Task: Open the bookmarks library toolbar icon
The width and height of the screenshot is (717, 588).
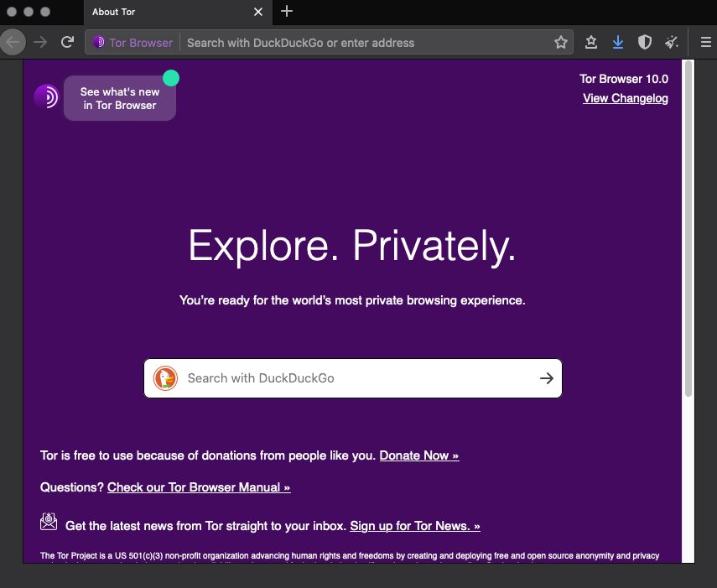Action: [x=591, y=43]
